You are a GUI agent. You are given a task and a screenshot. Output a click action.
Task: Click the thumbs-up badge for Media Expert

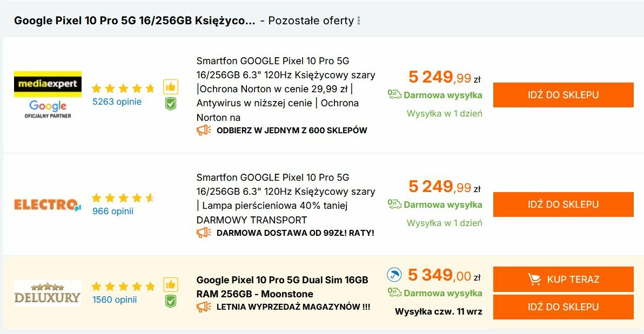tap(171, 87)
